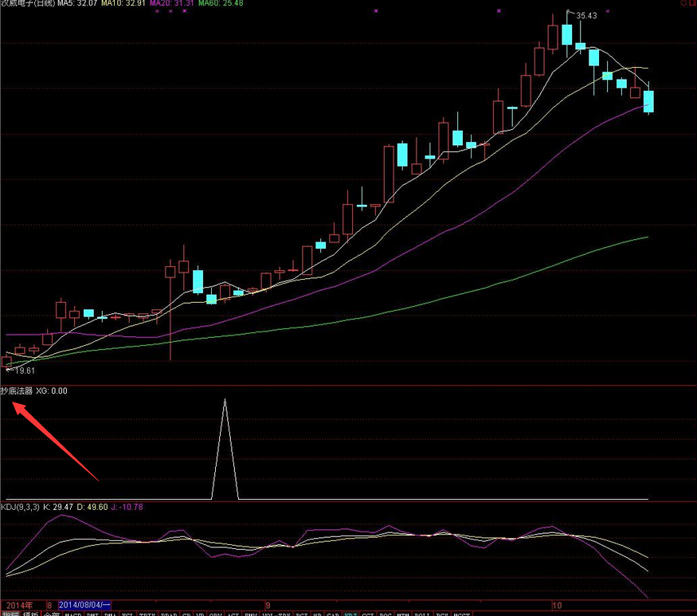Screen dimensions: 697x616
Task: Select the highlighted KDJ indicator tab
Action: [x=350, y=614]
